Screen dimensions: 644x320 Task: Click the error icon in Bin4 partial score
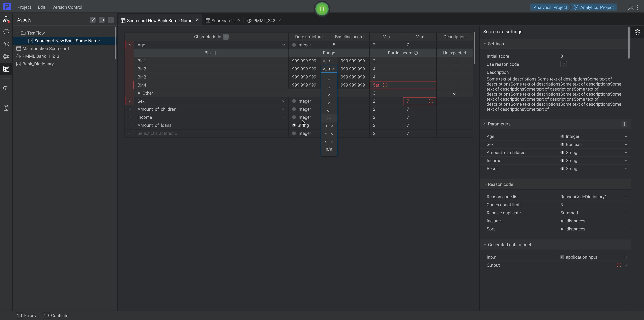click(385, 85)
